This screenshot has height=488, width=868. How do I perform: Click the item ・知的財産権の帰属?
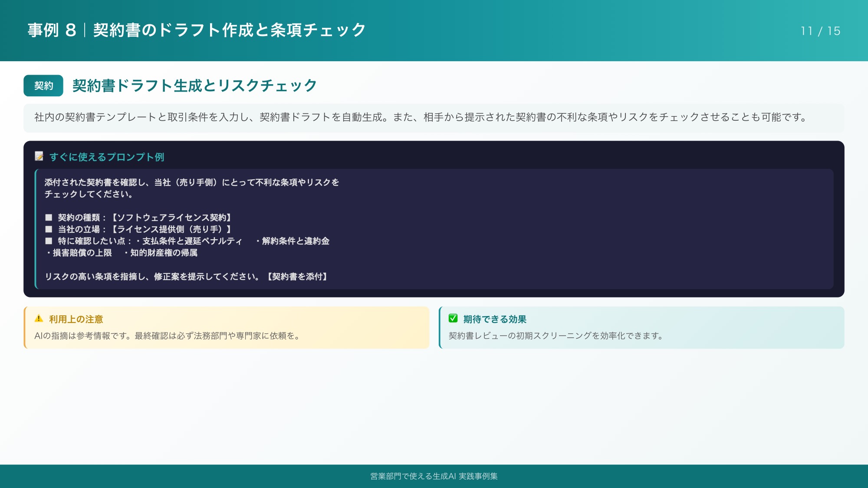point(160,253)
